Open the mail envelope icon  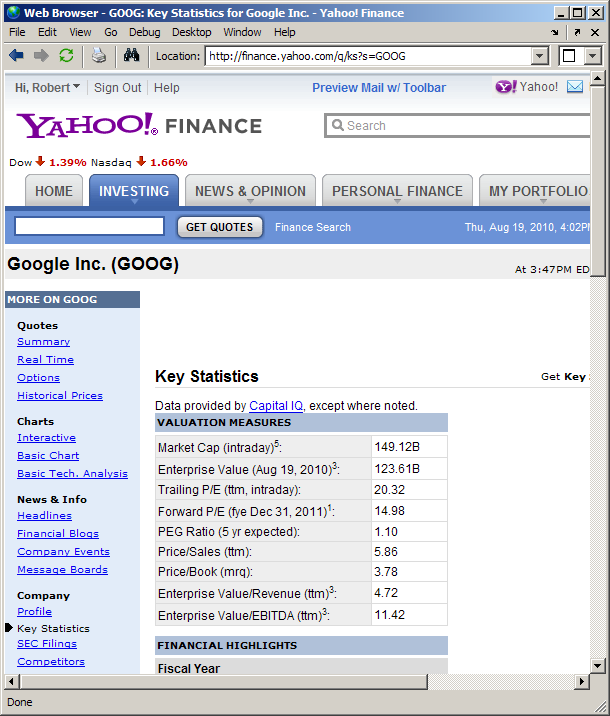pyautogui.click(x=575, y=87)
